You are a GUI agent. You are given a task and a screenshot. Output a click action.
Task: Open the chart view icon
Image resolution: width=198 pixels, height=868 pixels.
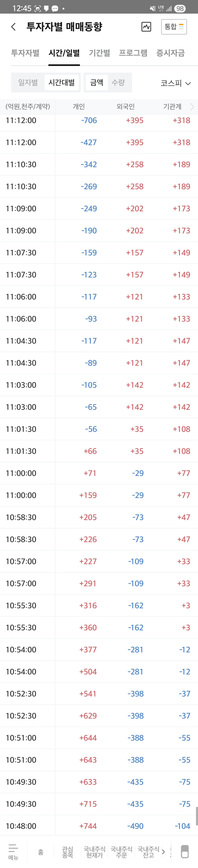146,27
